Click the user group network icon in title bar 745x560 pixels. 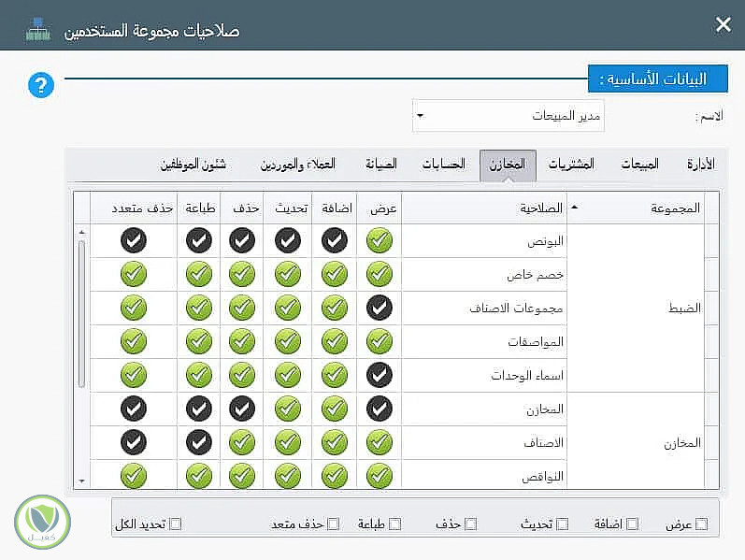38,30
